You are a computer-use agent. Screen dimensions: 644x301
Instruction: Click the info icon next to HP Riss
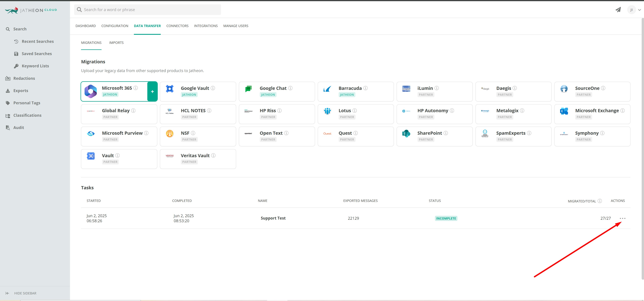click(x=280, y=111)
